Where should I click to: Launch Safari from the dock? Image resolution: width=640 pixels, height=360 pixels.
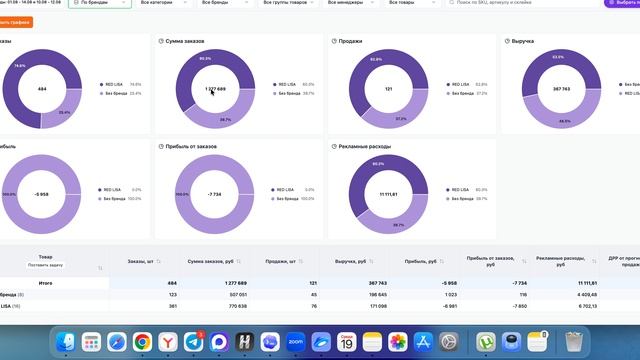[x=117, y=342]
